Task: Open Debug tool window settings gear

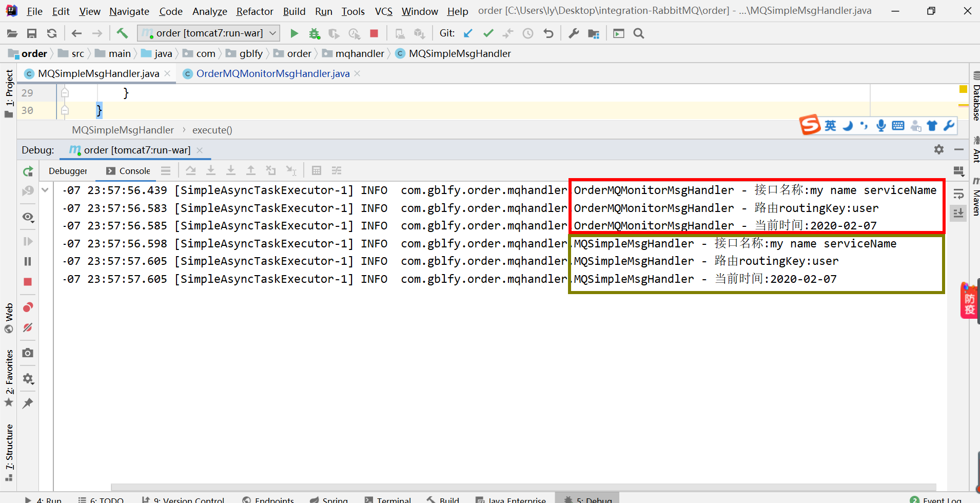Action: tap(939, 149)
